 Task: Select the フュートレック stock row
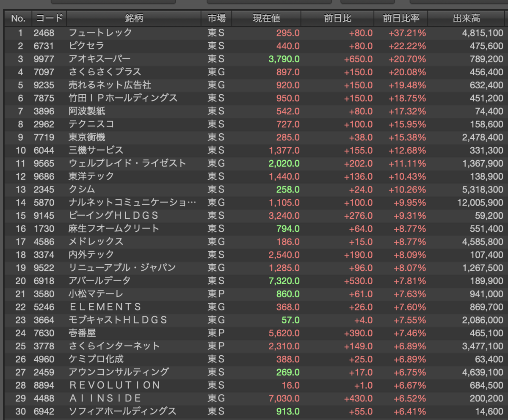pyautogui.click(x=255, y=33)
